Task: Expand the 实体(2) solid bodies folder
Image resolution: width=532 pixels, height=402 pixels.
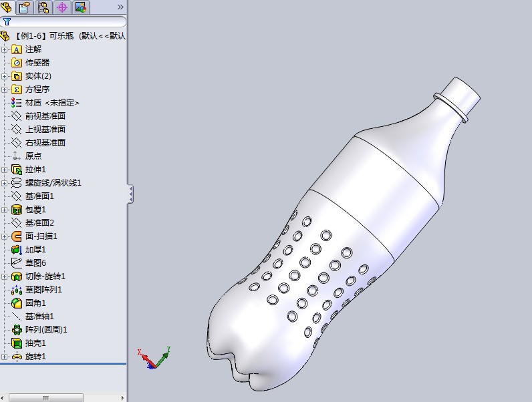Action: pyautogui.click(x=4, y=76)
